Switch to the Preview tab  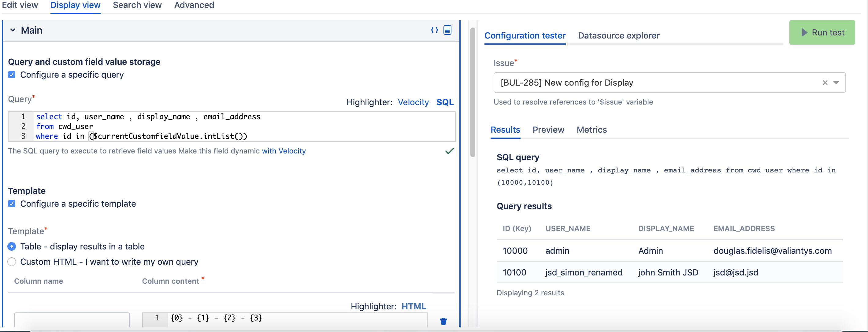click(548, 130)
